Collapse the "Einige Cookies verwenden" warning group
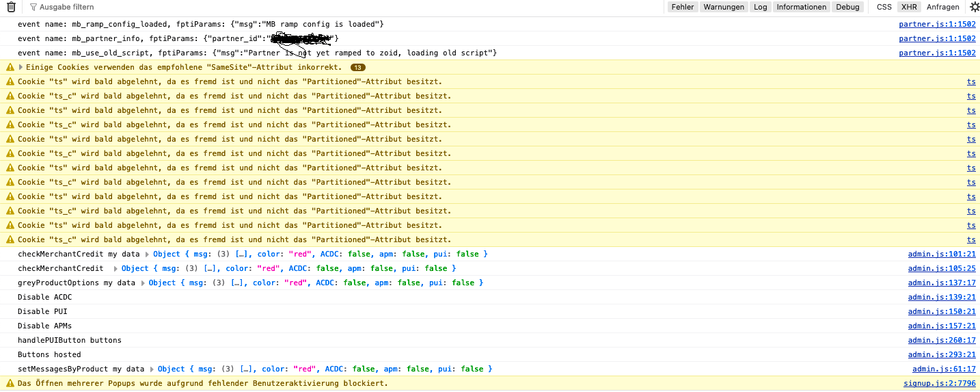Viewport: 980px width, 392px height. click(x=21, y=67)
